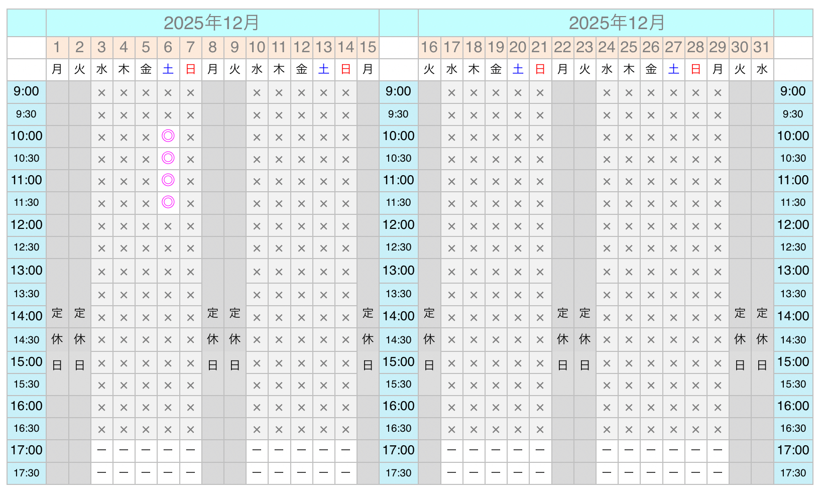Click the 定休日 column under December 1
The height and width of the screenshot is (504, 822).
tap(57, 339)
